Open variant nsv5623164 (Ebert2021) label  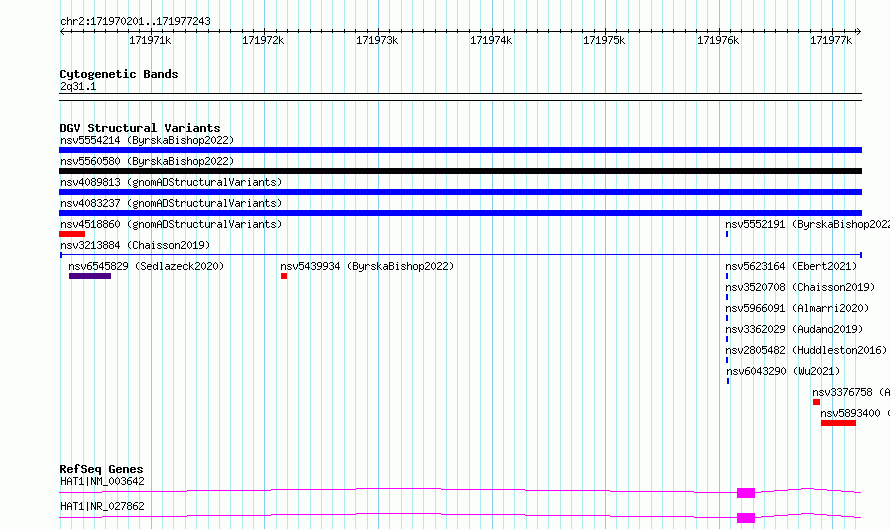coord(791,266)
